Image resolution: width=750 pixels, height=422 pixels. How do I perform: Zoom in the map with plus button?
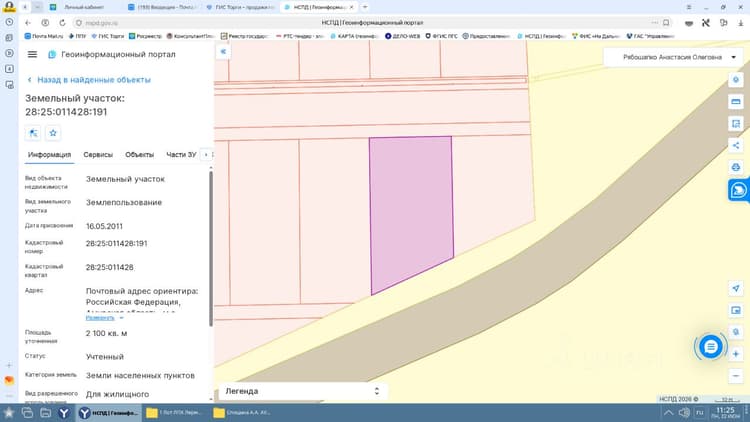tap(736, 354)
